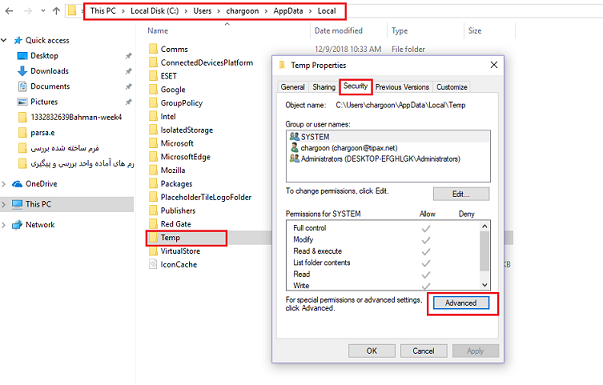Open recent locations dropdown arrow
This screenshot has height=385, width=603.
coord(43,11)
